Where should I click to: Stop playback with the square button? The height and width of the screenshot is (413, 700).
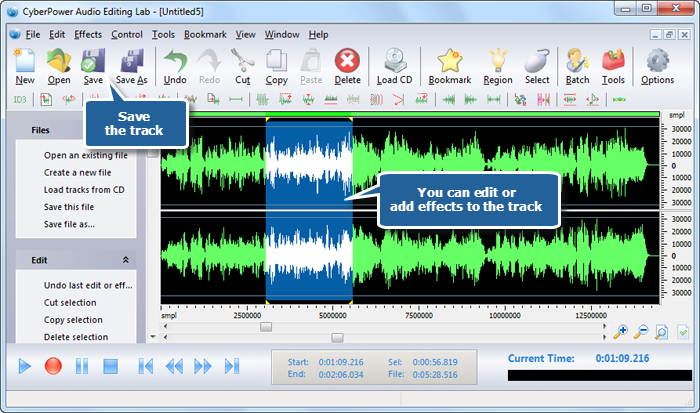(x=110, y=367)
